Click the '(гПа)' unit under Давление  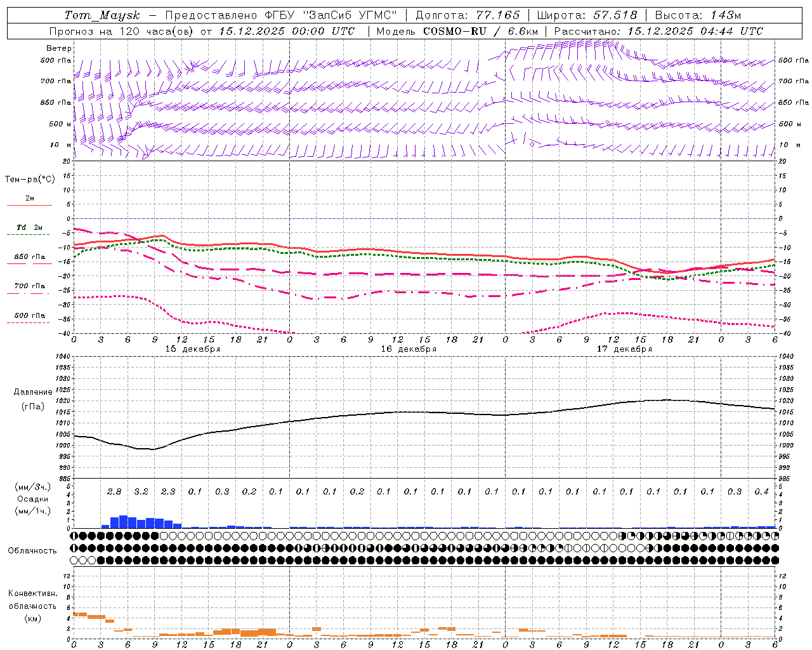(x=33, y=406)
